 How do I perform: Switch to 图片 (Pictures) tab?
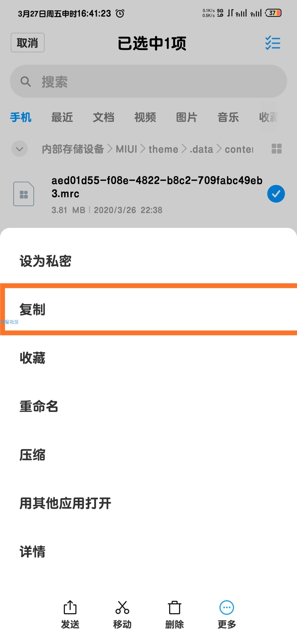(187, 117)
